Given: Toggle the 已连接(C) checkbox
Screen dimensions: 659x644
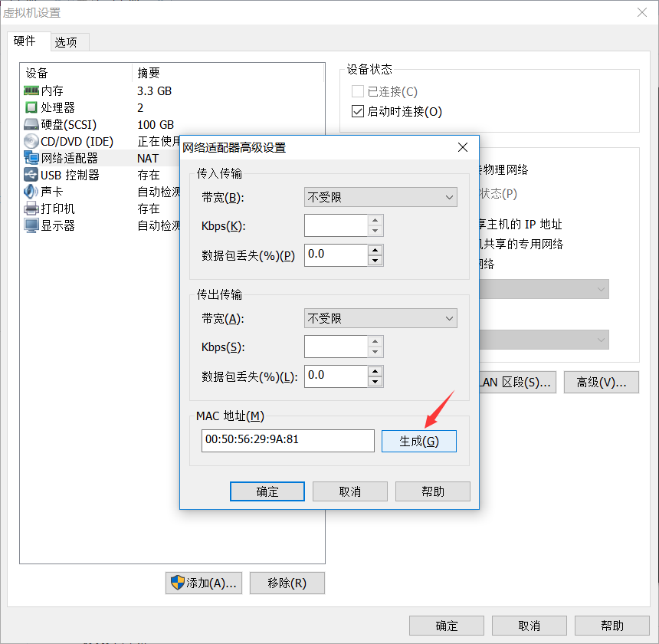Looking at the screenshot, I should pyautogui.click(x=358, y=91).
